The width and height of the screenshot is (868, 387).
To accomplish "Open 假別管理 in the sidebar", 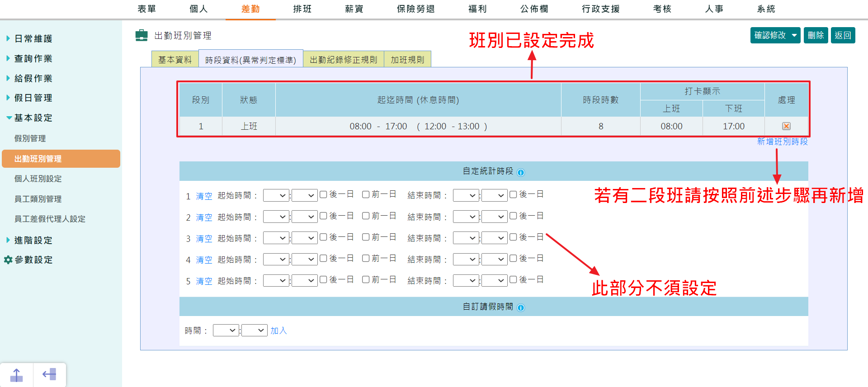I will 30,138.
